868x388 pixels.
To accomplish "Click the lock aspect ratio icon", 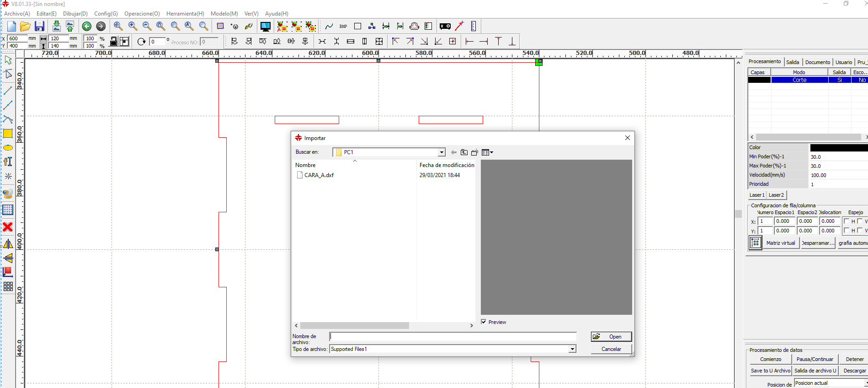I will pos(113,42).
